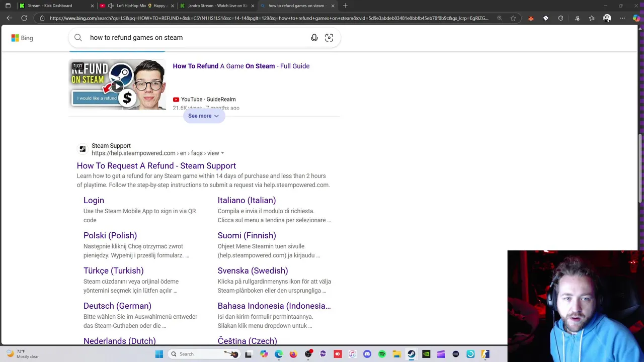The image size is (644, 362).
Task: Mute the Lofi HipHop Mix tab audio
Action: point(111,6)
